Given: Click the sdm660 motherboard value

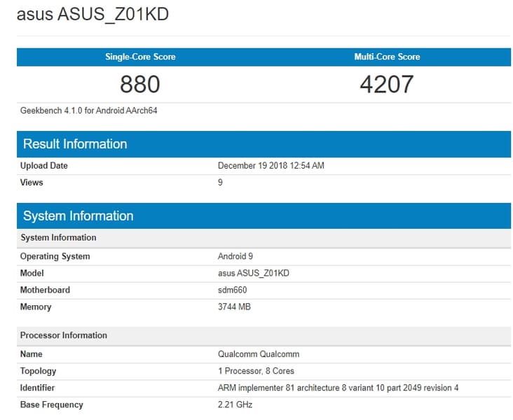Looking at the screenshot, I should [233, 290].
